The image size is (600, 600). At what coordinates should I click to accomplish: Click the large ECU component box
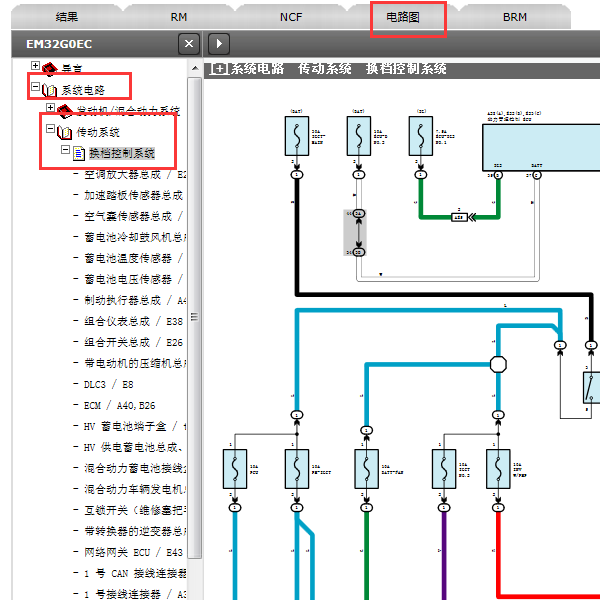coord(541,148)
